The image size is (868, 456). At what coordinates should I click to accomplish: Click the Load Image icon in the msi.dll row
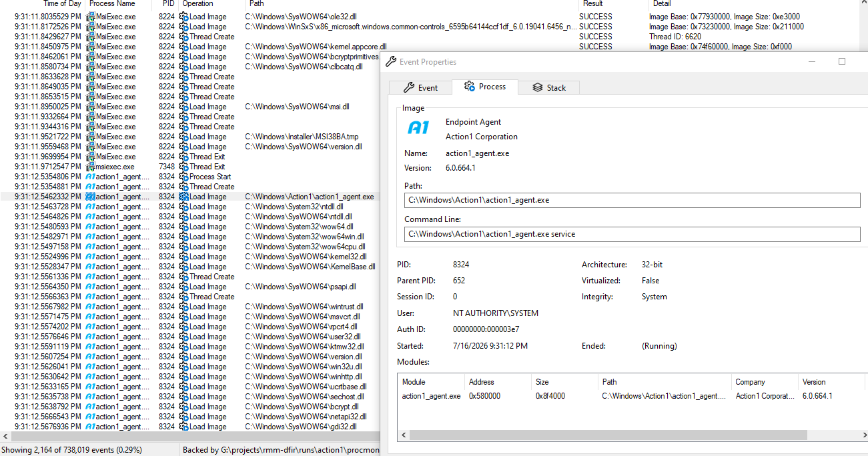183,107
